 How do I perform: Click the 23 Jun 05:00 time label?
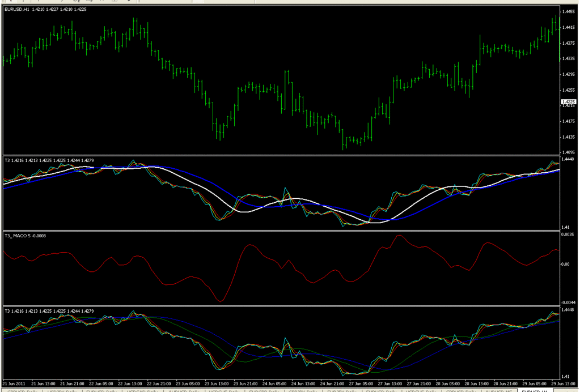pyautogui.click(x=188, y=384)
